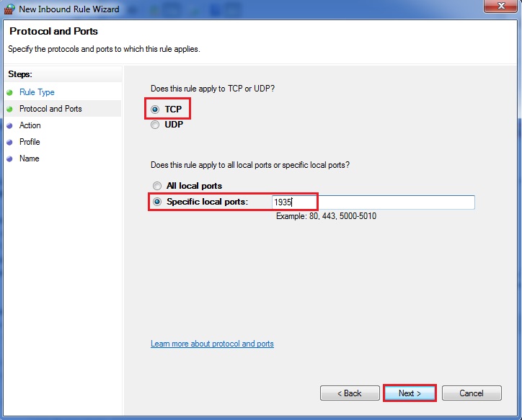
Task: Open the Profile step in steps list
Action: click(30, 142)
